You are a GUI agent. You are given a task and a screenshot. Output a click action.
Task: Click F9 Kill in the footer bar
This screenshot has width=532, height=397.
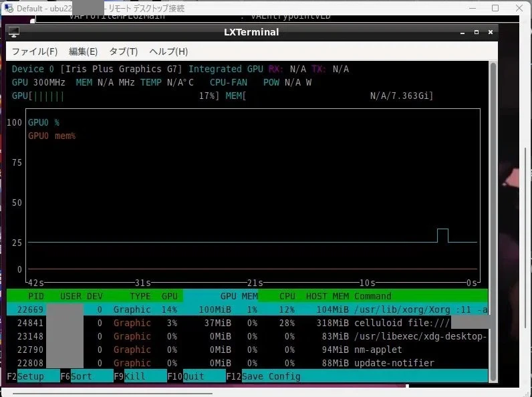point(140,376)
